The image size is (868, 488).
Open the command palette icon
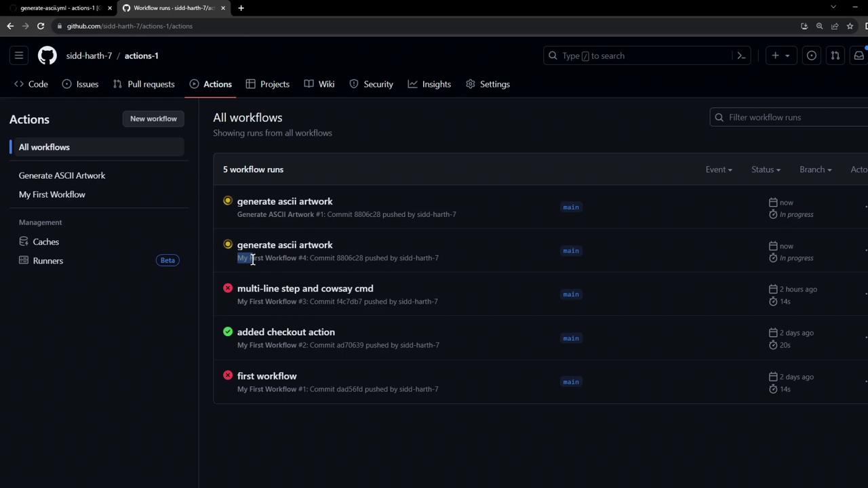741,56
